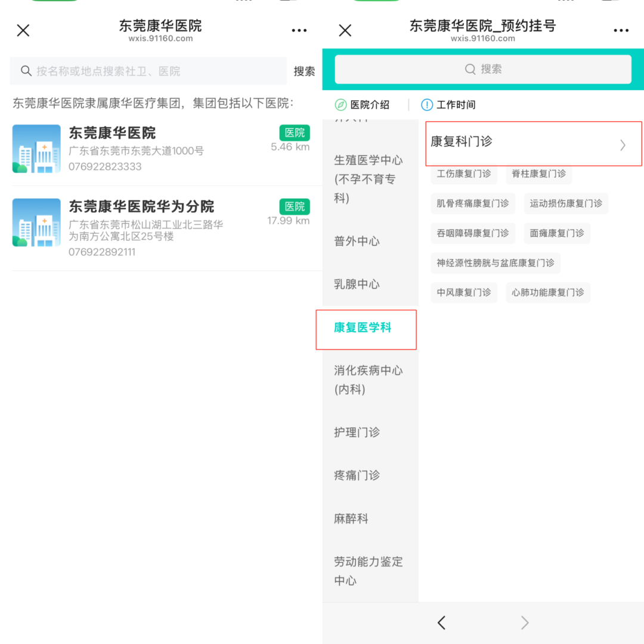Tap the 东莞康华医院 hospital building thumbnail icon
644x644 pixels.
pos(37,149)
